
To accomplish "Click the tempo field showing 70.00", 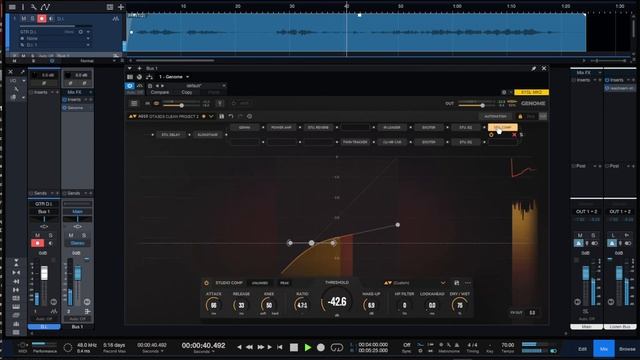I will tap(508, 345).
